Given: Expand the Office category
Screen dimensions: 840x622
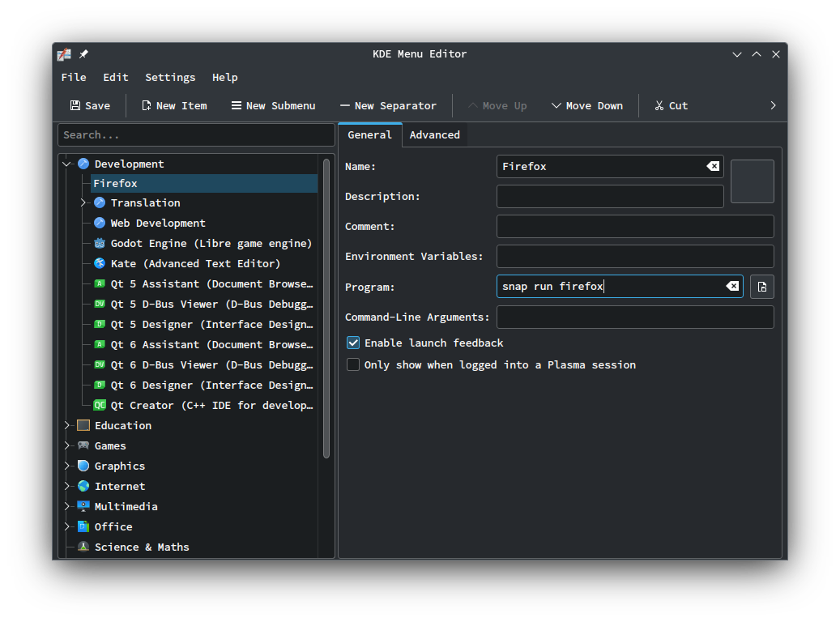Looking at the screenshot, I should (67, 526).
